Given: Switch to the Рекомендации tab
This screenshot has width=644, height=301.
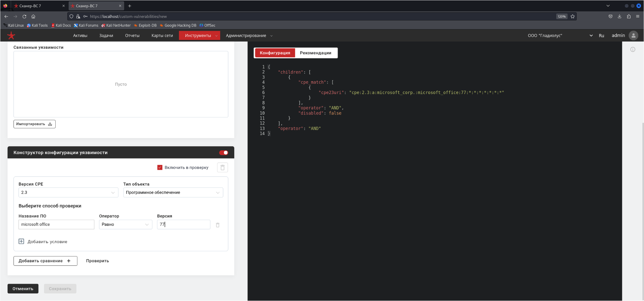Looking at the screenshot, I should coord(315,53).
